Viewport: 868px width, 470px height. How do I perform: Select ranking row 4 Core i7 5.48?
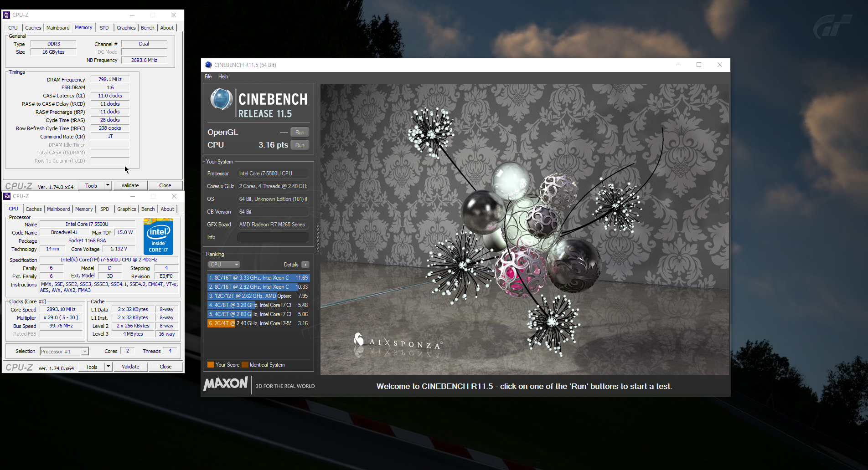pos(258,305)
